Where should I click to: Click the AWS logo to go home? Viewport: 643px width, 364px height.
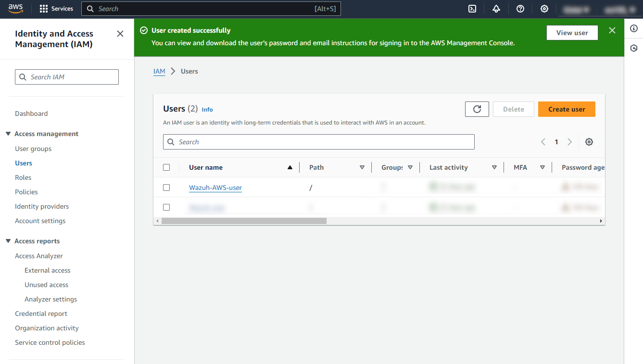tap(14, 9)
